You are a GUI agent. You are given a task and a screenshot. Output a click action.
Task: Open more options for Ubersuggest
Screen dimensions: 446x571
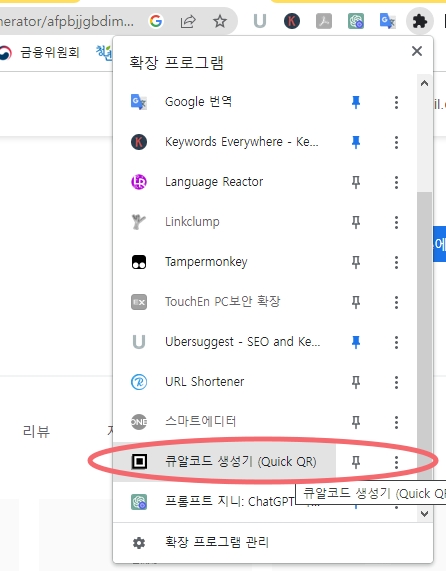click(x=396, y=342)
